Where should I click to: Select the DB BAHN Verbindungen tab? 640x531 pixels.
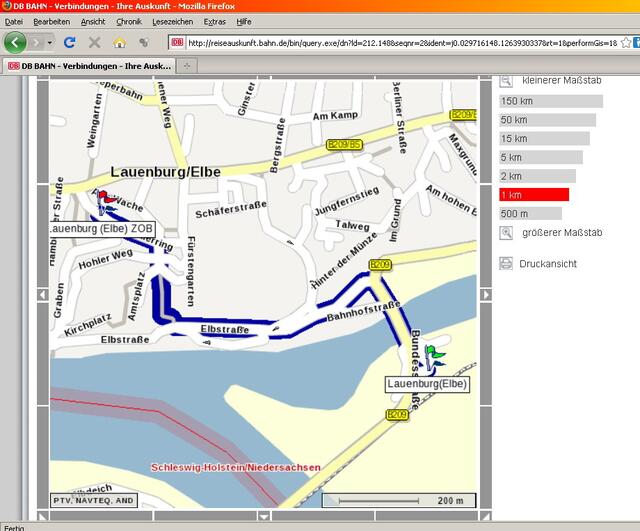point(89,66)
